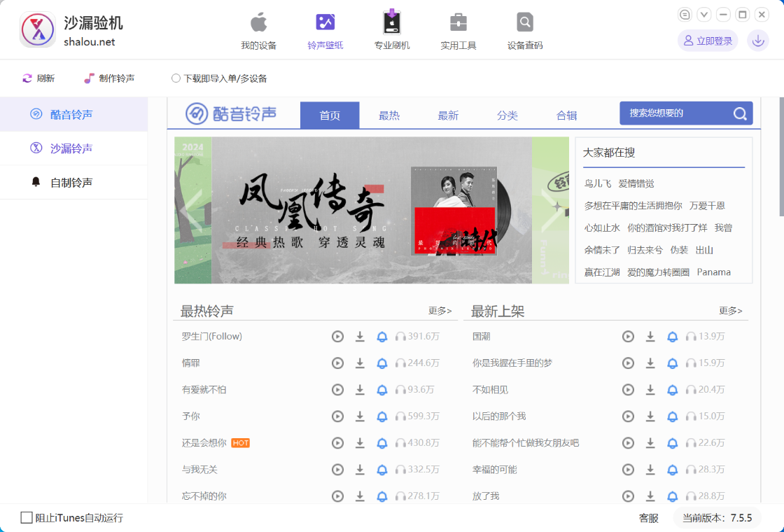Download the 还是会想你 ringtone

coord(360,443)
